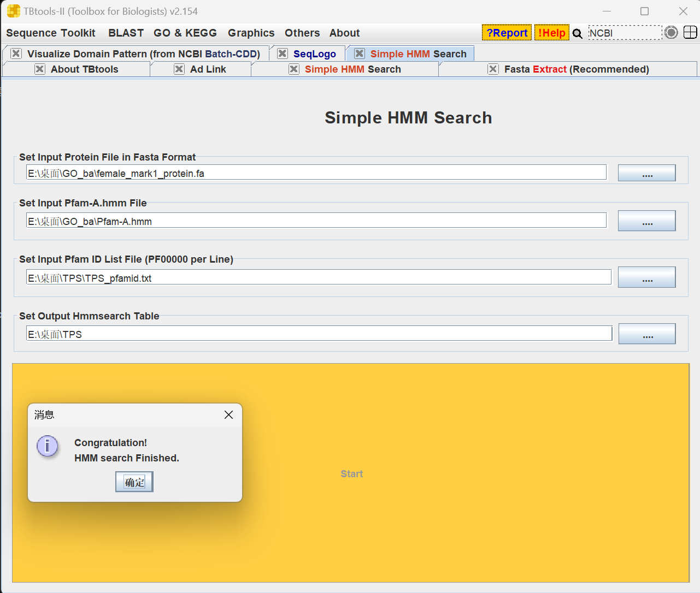Browse for the input protein fasta file
This screenshot has height=593, width=700.
(x=647, y=173)
